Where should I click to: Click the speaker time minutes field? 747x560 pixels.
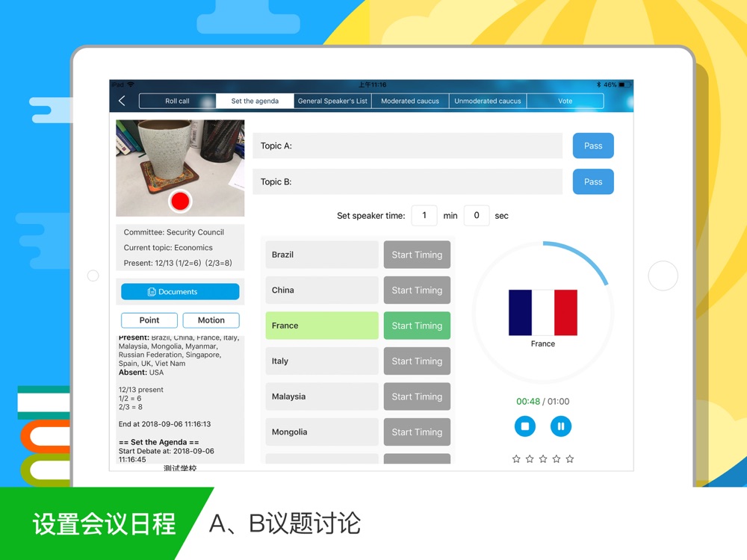click(x=424, y=216)
